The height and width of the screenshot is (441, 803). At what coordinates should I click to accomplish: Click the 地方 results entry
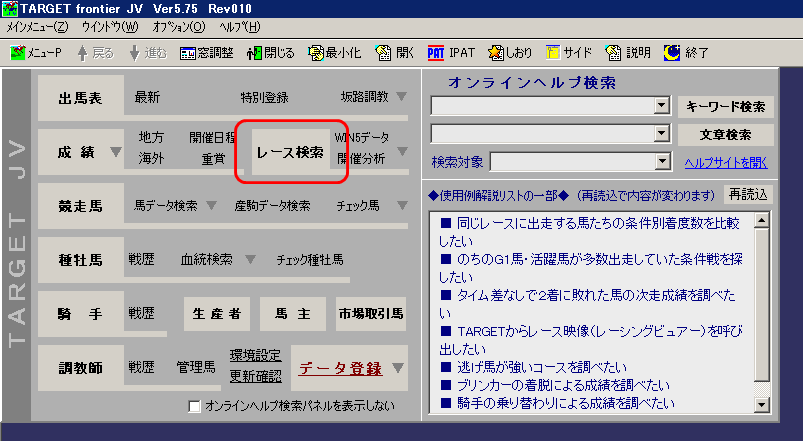point(151,137)
